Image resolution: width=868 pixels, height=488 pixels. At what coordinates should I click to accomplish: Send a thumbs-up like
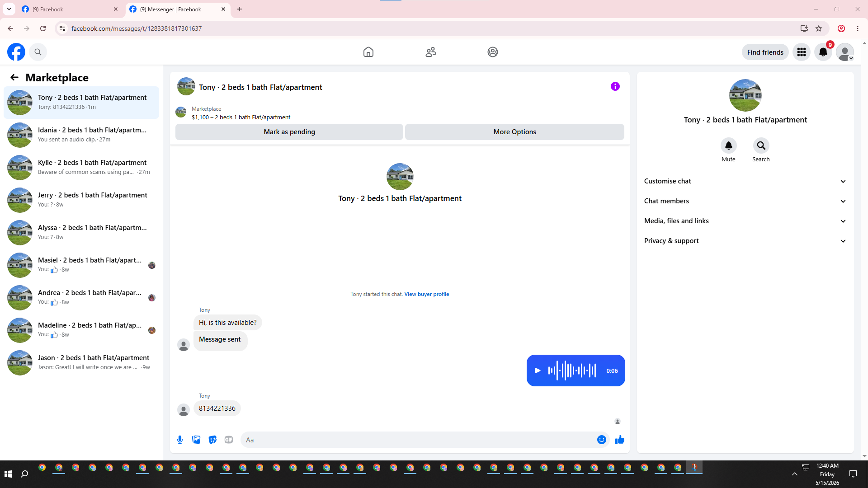pos(620,440)
